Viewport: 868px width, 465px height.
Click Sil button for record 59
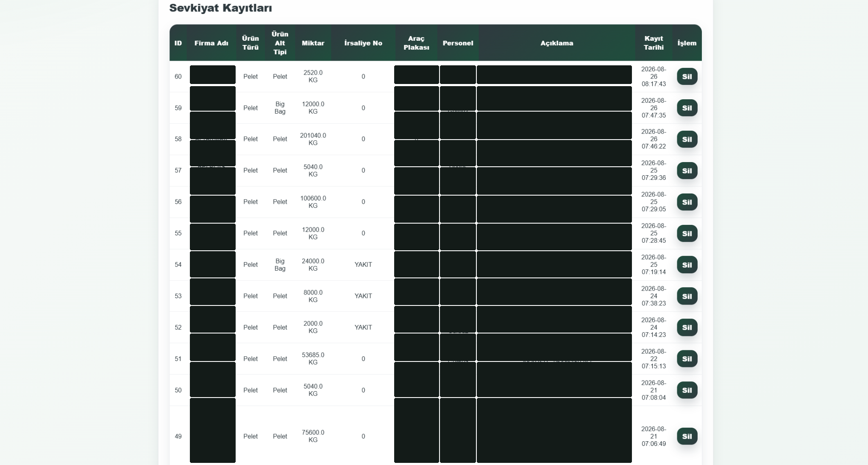coord(687,108)
